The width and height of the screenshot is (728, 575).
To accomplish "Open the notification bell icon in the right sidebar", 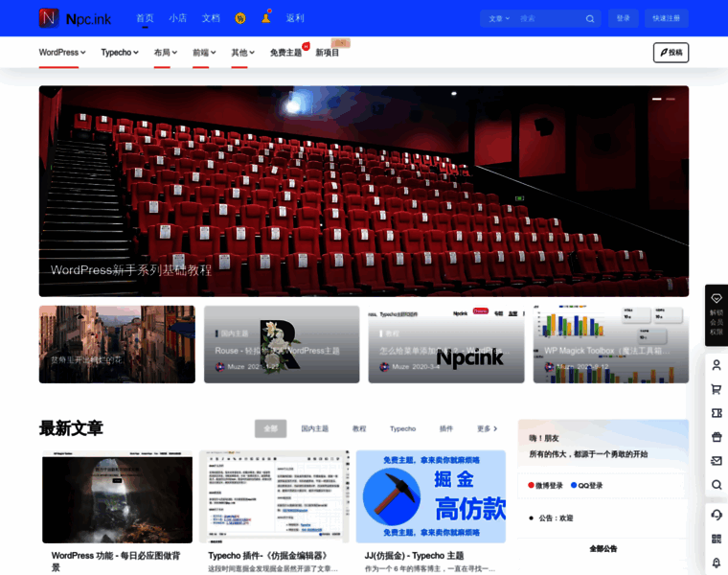I will [717, 563].
